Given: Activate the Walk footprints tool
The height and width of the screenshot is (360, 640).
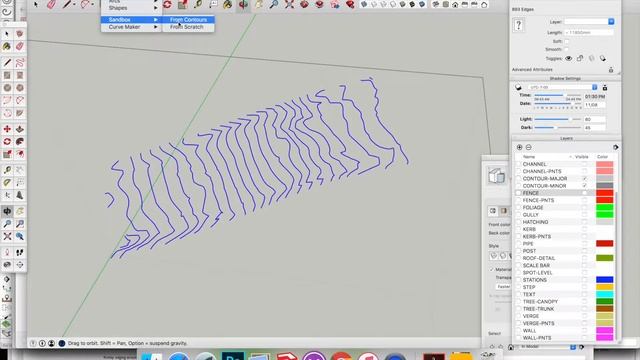Looking at the screenshot, I should [20, 253].
